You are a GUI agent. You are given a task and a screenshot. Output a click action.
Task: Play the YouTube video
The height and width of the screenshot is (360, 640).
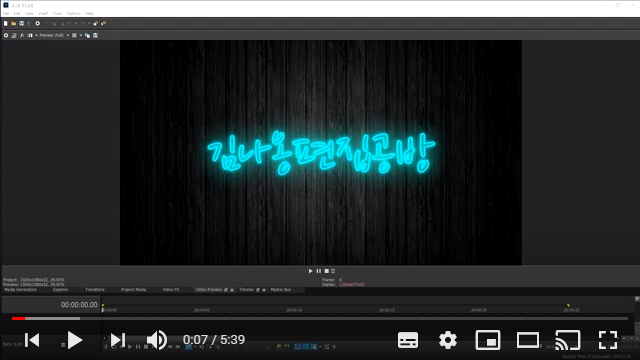(74, 340)
